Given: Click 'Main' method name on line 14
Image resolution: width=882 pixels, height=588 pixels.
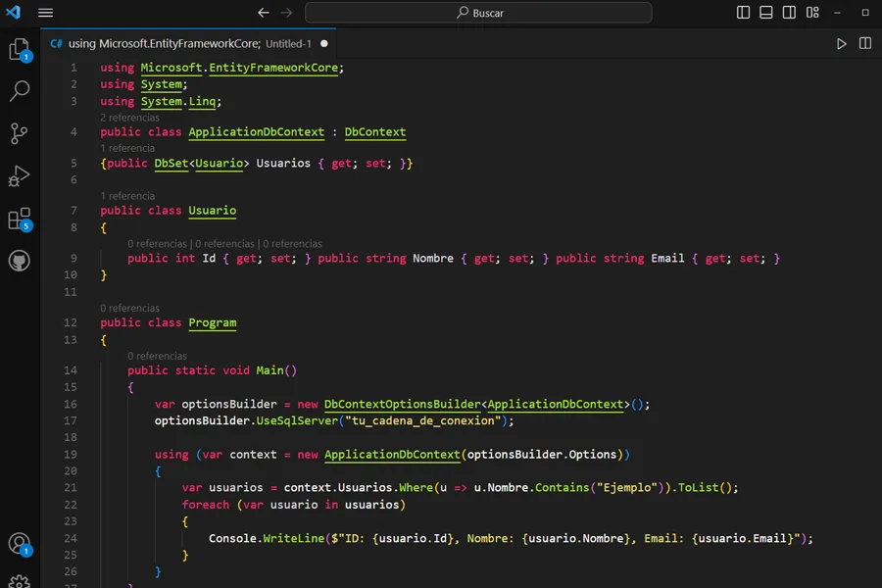Looking at the screenshot, I should [x=270, y=370].
